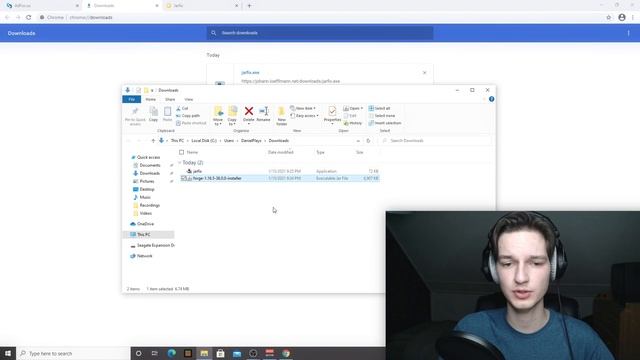Click the Windows Start button

(x=8, y=353)
